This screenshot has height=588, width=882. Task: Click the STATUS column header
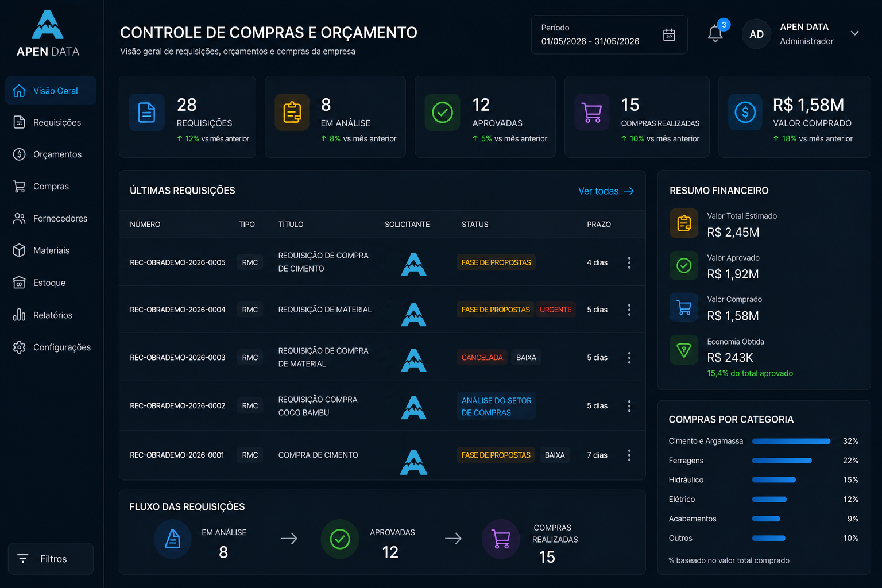475,225
